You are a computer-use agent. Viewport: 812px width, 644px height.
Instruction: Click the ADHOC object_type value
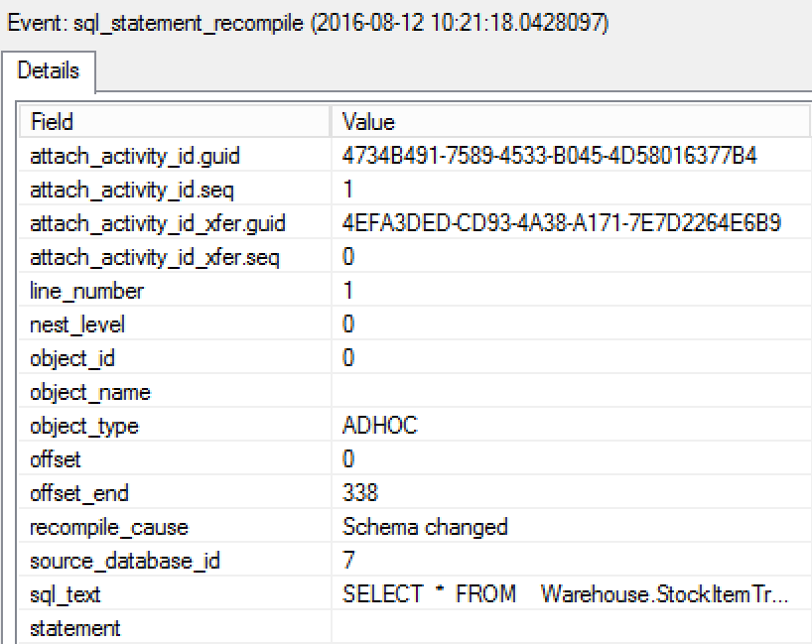click(380, 427)
